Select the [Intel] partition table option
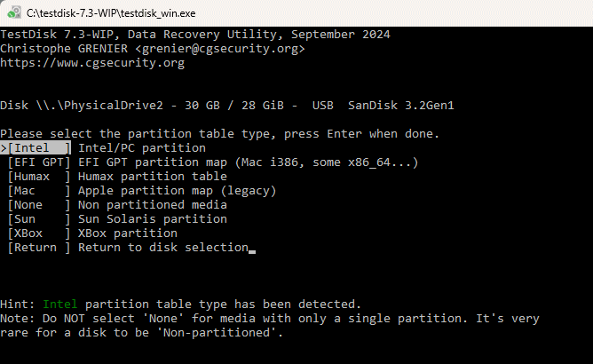593x364 pixels. (36, 148)
